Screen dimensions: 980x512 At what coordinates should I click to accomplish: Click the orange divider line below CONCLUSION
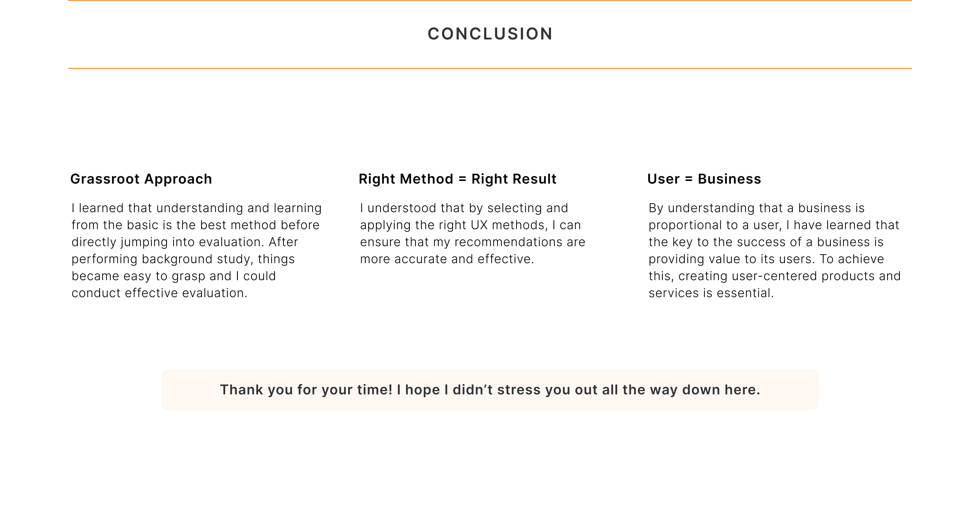[x=490, y=68]
